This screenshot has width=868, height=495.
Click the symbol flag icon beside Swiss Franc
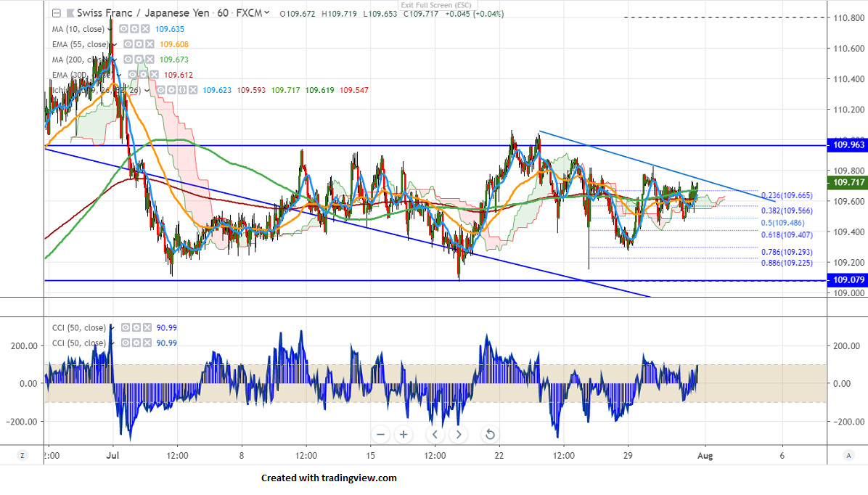click(70, 13)
